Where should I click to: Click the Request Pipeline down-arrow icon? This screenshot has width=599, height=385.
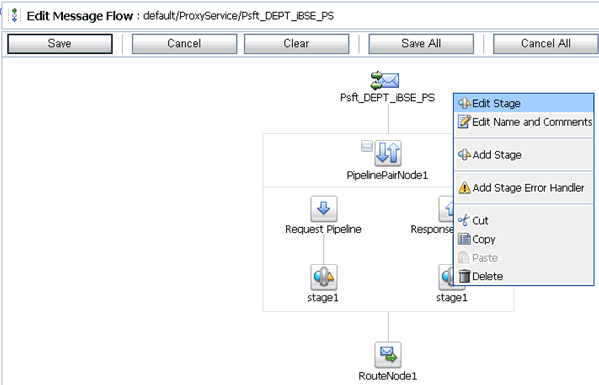pyautogui.click(x=324, y=209)
